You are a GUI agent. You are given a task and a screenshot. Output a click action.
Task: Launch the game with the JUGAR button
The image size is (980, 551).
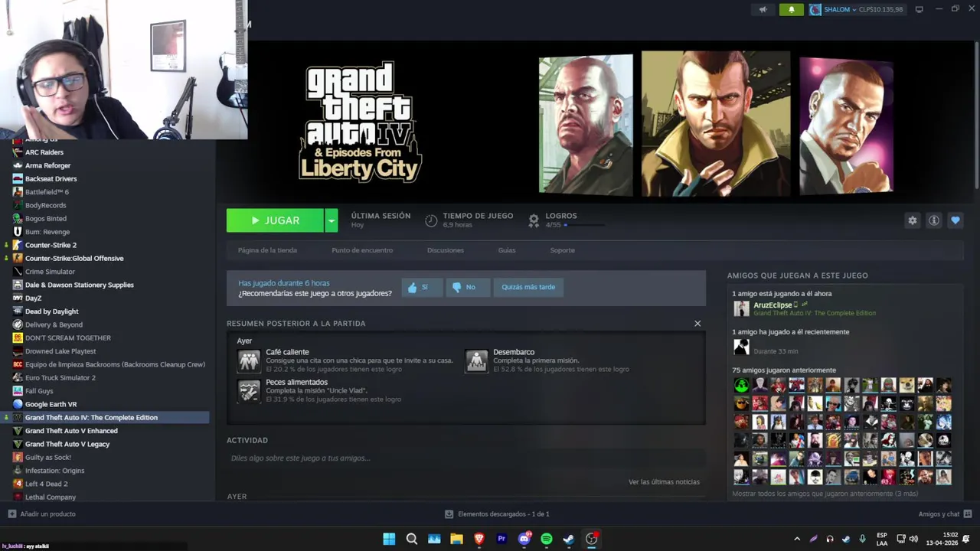click(275, 220)
